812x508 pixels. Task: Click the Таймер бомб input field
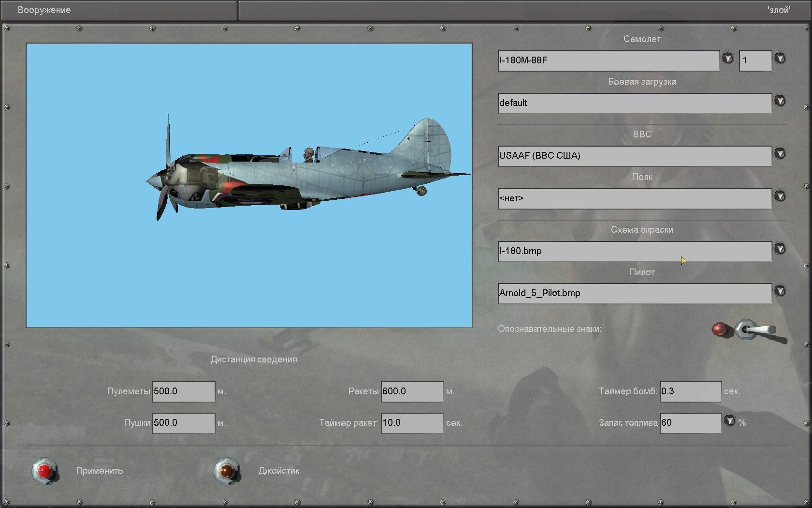691,392
